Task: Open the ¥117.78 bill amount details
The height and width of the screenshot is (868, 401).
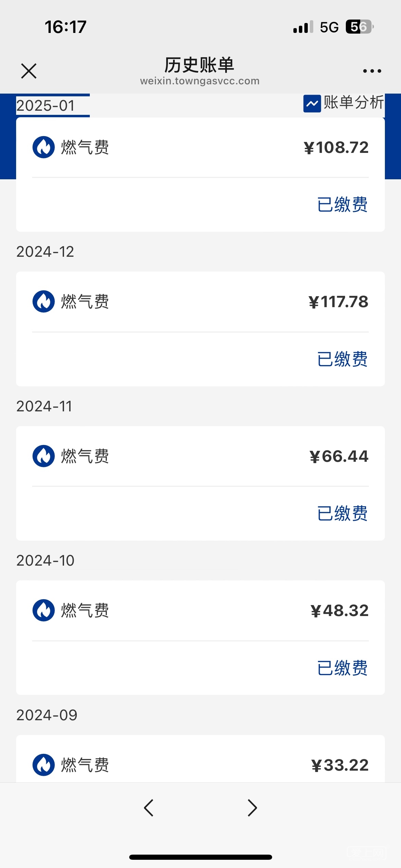Action: pos(338,302)
